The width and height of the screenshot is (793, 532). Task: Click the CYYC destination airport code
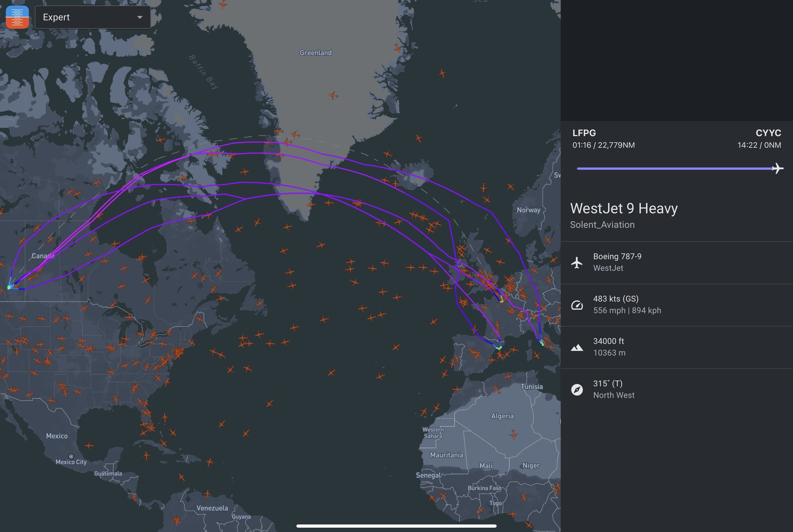[768, 133]
